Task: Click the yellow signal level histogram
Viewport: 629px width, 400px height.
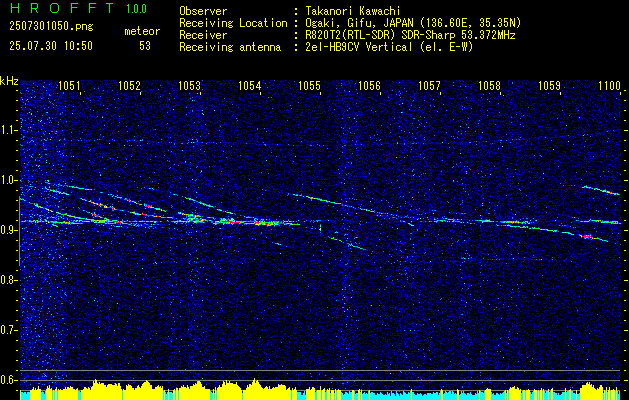Action: (x=320, y=390)
